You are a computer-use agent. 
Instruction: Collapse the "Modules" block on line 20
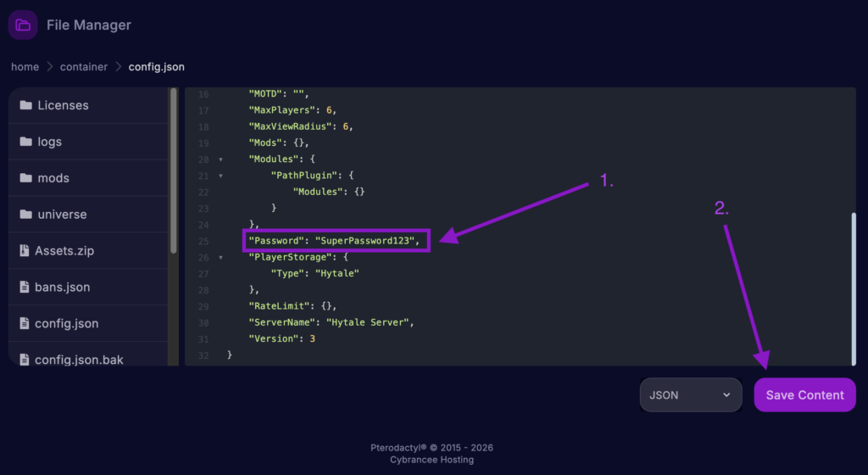click(221, 159)
